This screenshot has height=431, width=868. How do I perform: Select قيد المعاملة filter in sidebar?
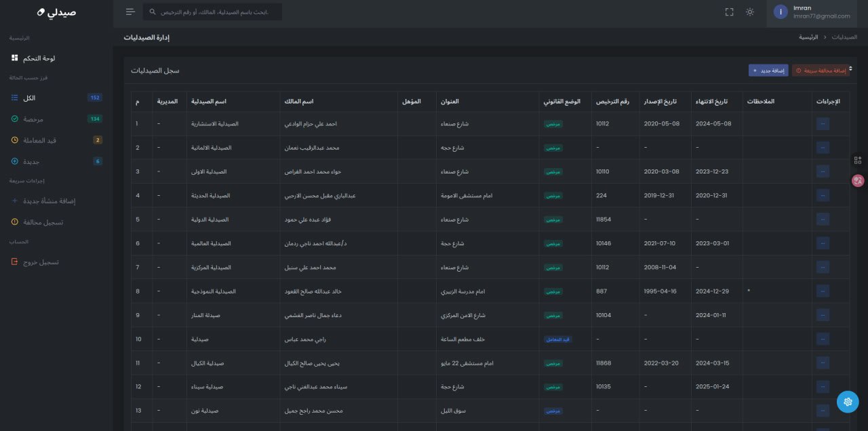point(56,140)
